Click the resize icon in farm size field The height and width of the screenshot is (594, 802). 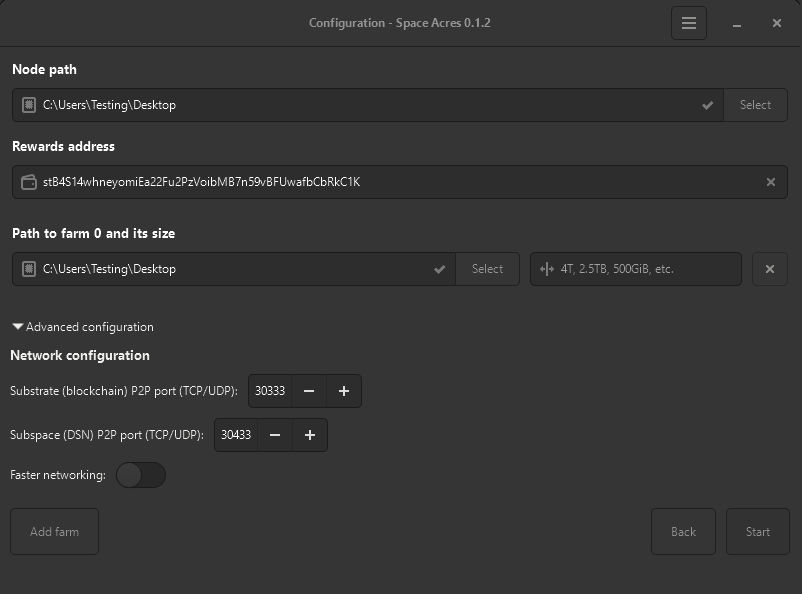pyautogui.click(x=546, y=269)
